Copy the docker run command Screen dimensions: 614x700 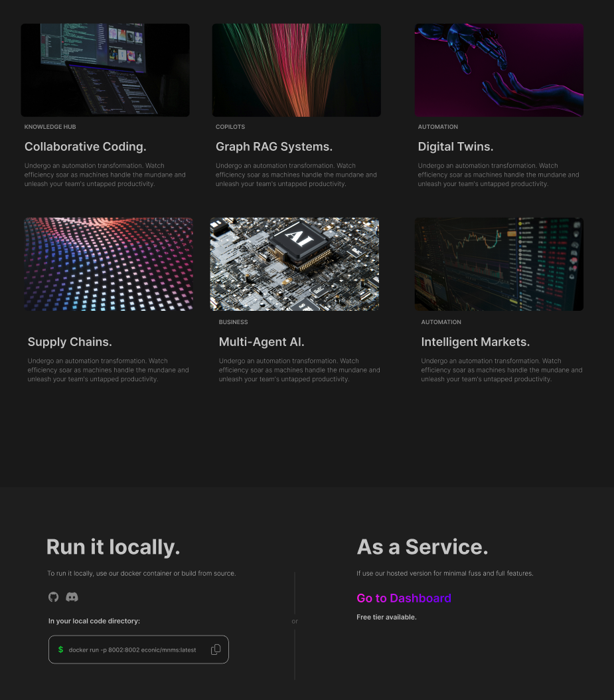click(x=216, y=650)
